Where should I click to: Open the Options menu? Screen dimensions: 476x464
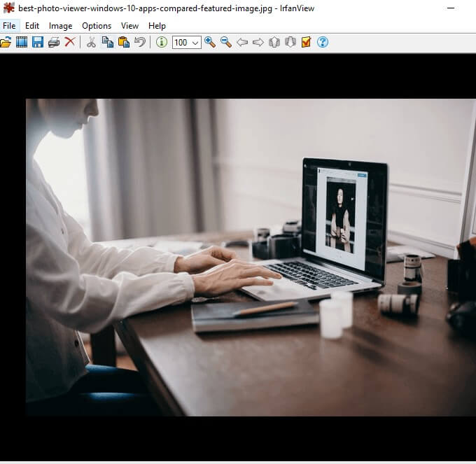(97, 26)
